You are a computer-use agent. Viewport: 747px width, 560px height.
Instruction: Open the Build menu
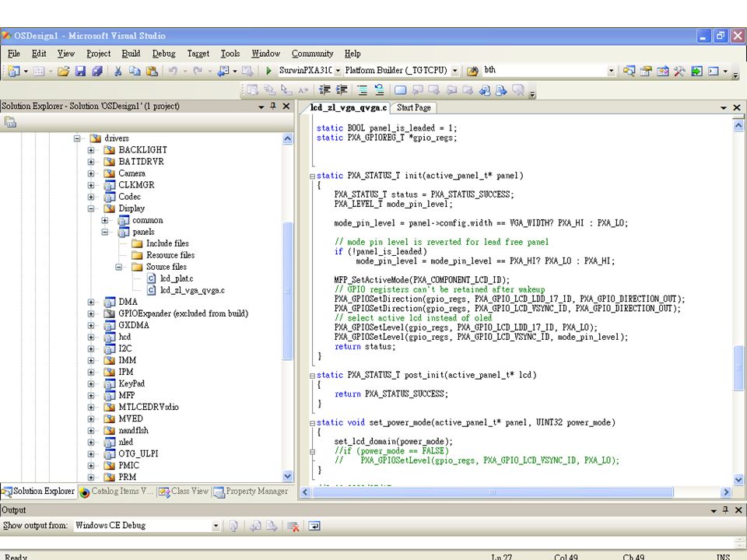tap(131, 54)
